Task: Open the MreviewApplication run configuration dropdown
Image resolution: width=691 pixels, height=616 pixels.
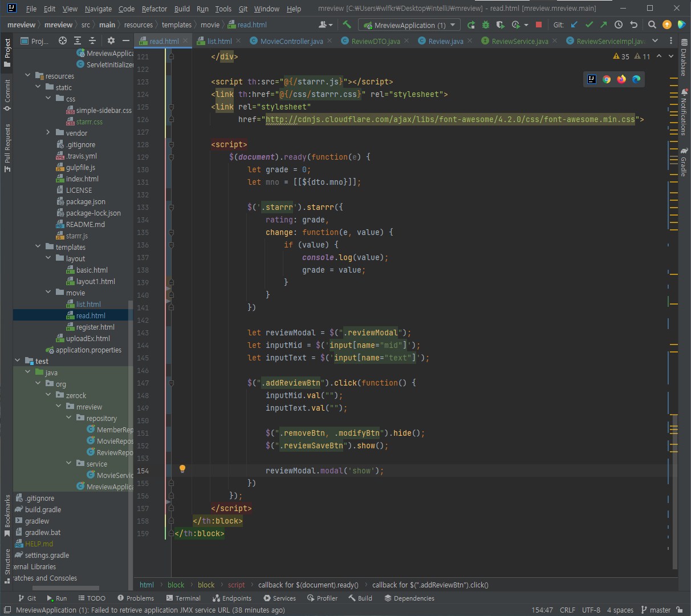Action: point(409,25)
